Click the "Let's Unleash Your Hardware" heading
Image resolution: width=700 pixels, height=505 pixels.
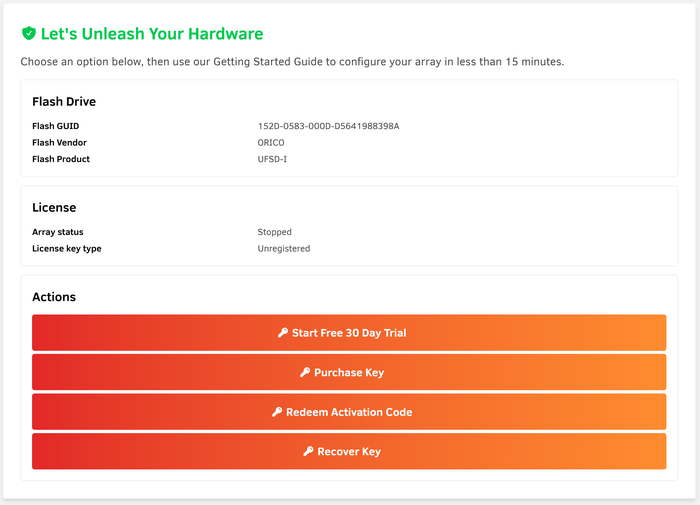pyautogui.click(x=151, y=34)
